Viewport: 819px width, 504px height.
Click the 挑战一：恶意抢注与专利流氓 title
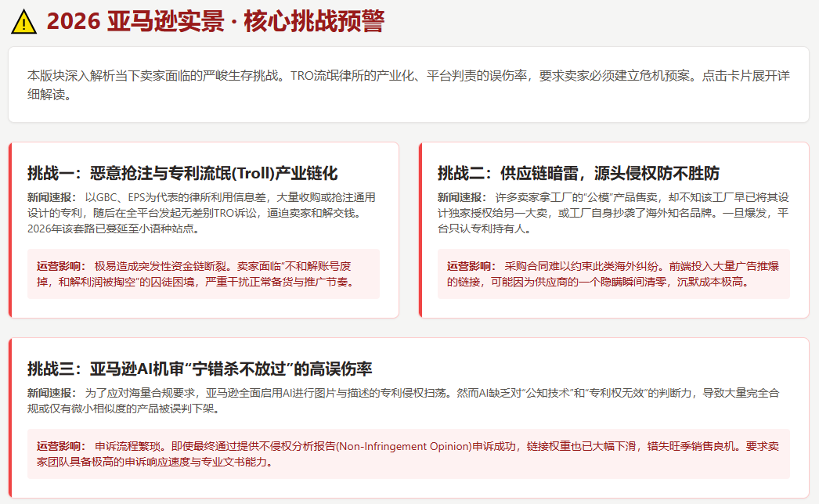[182, 173]
